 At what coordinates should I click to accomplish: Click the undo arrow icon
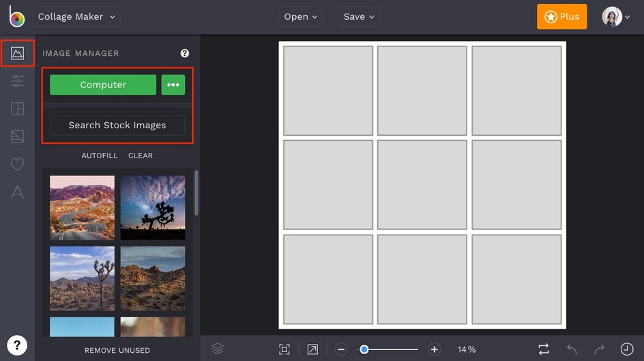[x=572, y=349]
